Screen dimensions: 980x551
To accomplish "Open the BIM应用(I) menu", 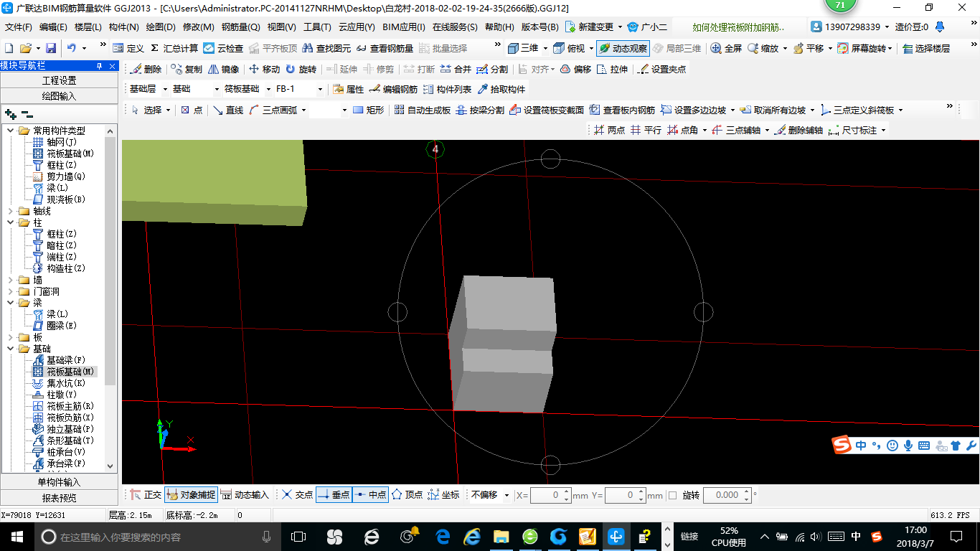I will 404,27.
